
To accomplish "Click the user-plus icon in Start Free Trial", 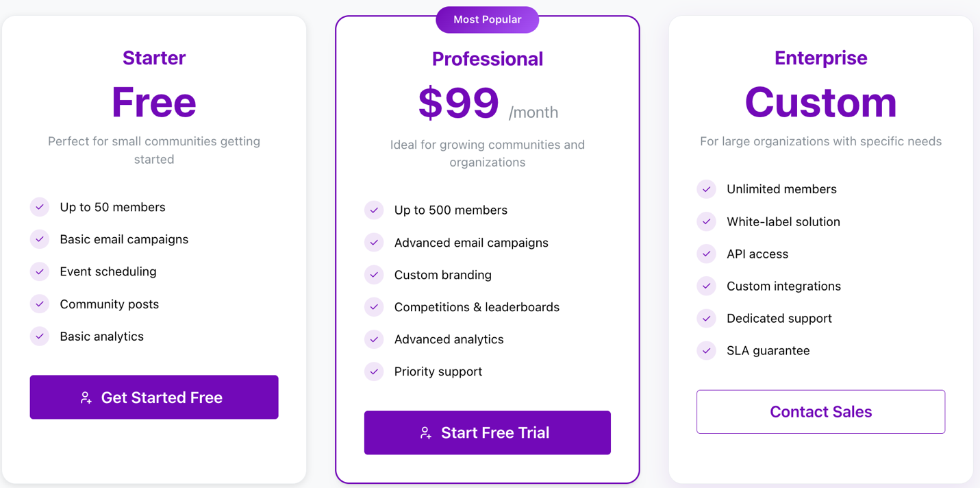I will click(x=425, y=433).
